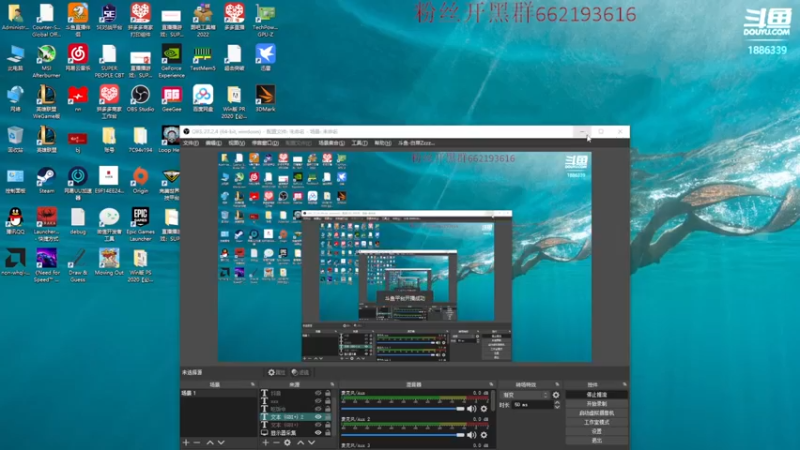Pop out the 混音器 dock panel
The width and height of the screenshot is (800, 450).
(x=491, y=384)
